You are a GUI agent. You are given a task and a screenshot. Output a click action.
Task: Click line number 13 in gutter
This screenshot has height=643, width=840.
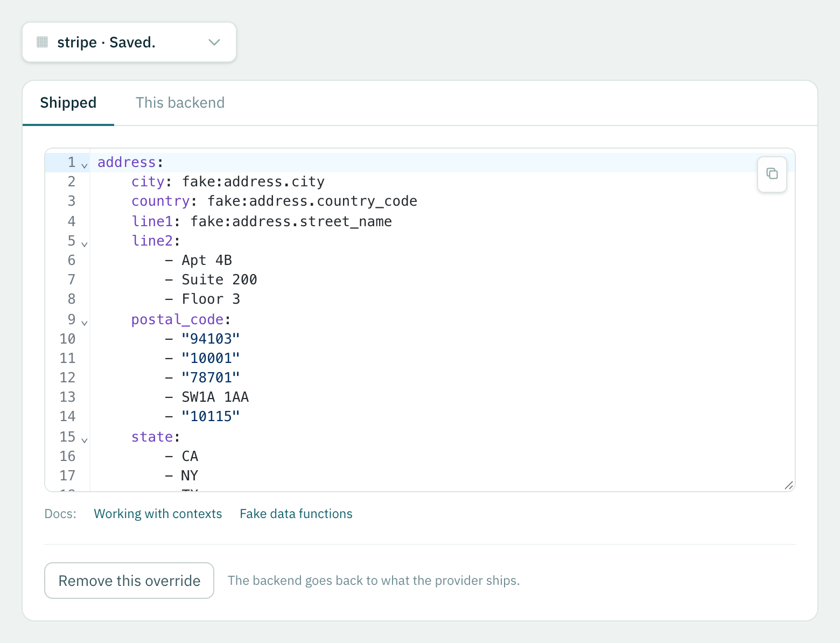pos(67,397)
